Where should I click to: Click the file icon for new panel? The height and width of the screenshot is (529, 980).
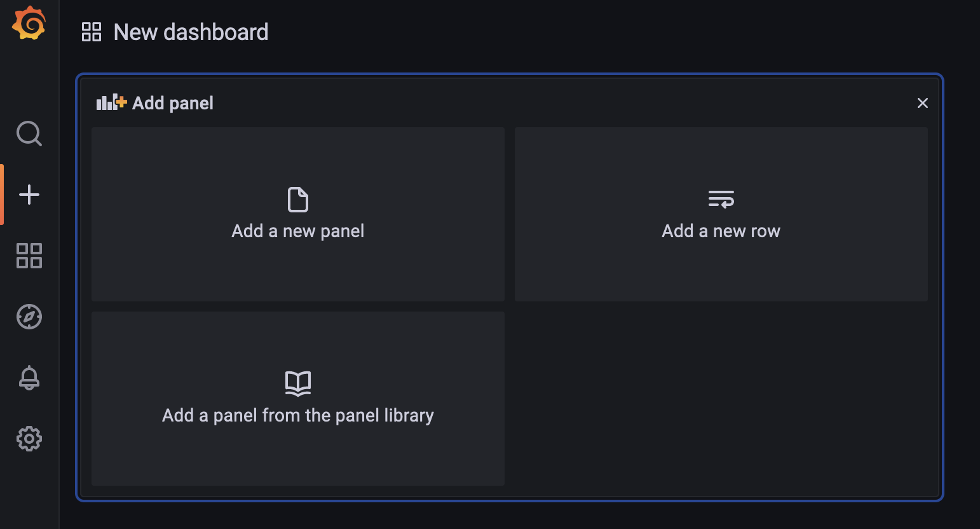(298, 200)
